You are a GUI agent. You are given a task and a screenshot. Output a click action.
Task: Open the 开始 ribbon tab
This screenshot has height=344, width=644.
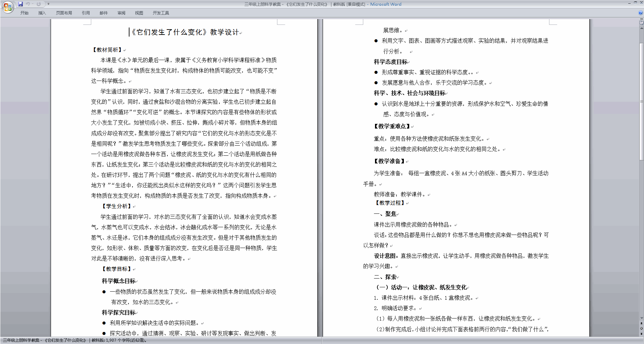click(x=24, y=13)
